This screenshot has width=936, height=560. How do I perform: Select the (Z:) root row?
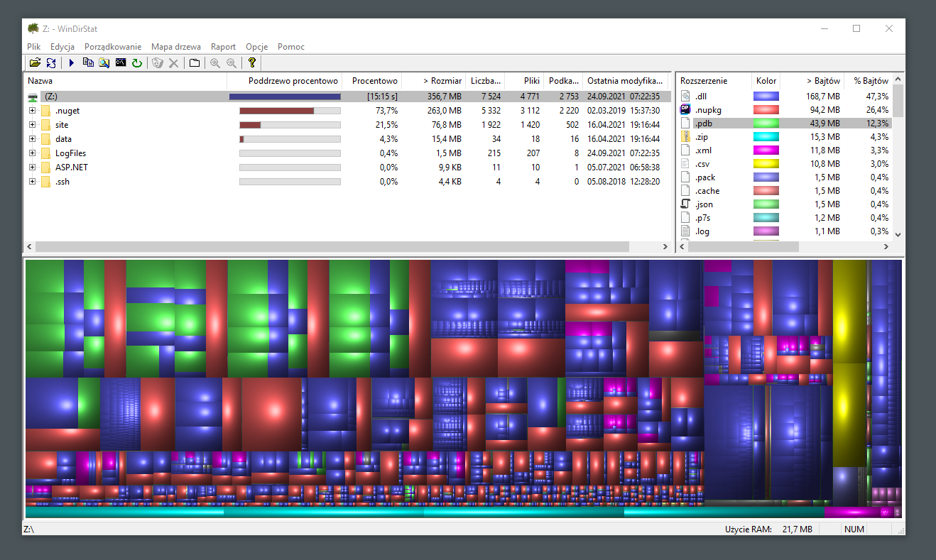[x=348, y=97]
